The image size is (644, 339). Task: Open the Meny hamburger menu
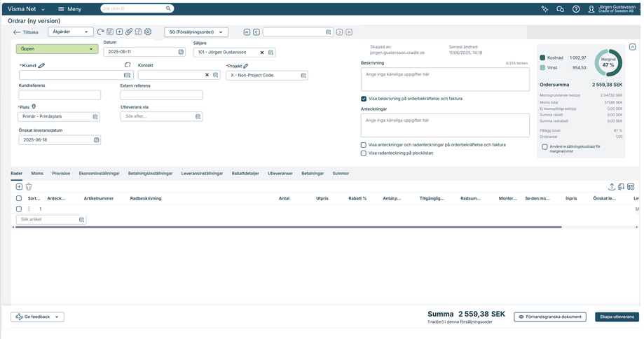tap(69, 9)
